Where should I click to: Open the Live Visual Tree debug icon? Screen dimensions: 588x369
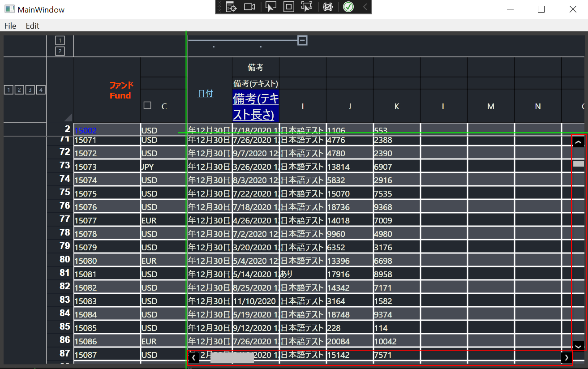click(x=231, y=7)
